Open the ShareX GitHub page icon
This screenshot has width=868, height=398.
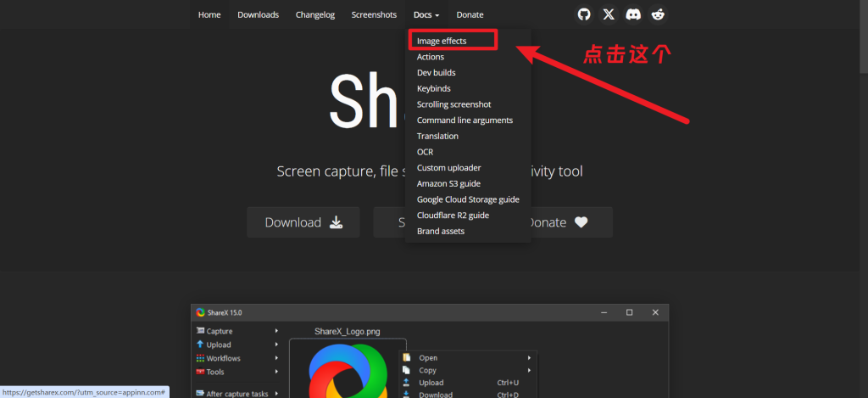583,14
